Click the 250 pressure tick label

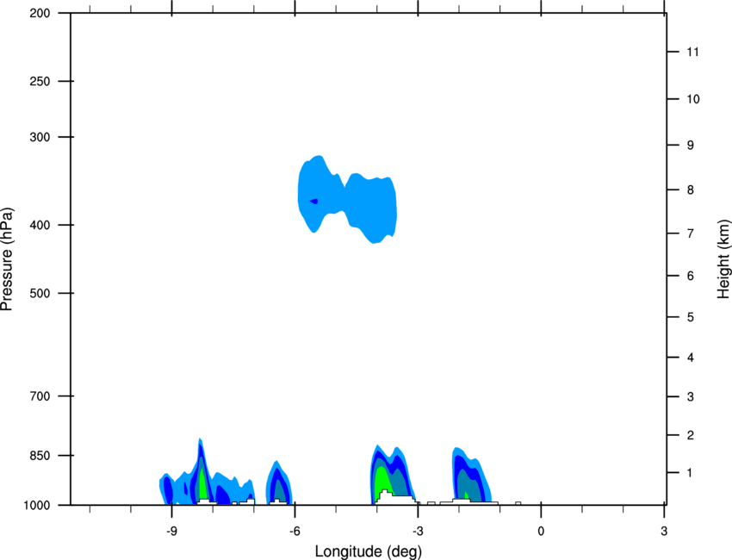coord(40,81)
